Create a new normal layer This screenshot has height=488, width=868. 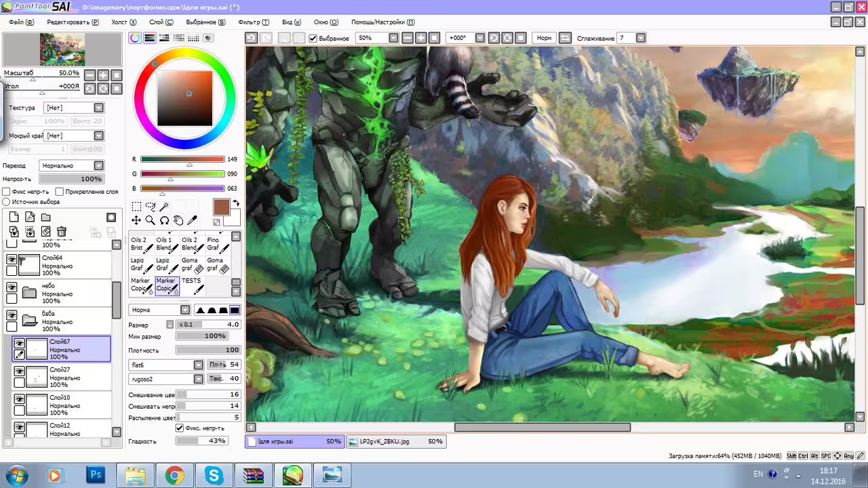14,217
